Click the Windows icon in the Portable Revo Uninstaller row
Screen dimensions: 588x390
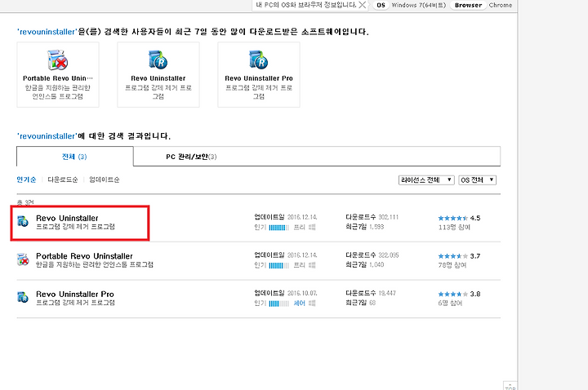coord(312,265)
